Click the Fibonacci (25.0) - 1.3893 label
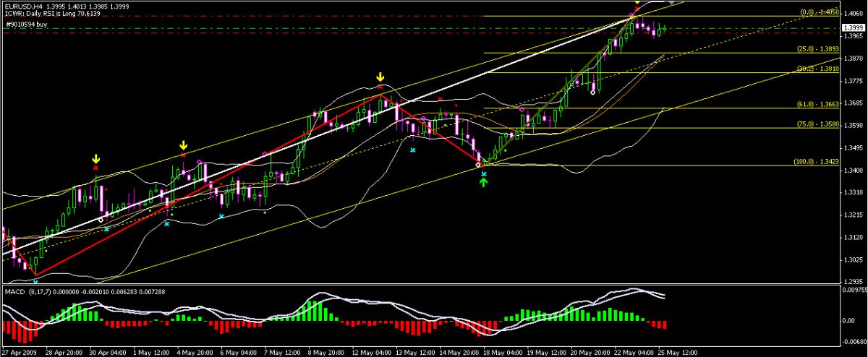 pyautogui.click(x=817, y=49)
